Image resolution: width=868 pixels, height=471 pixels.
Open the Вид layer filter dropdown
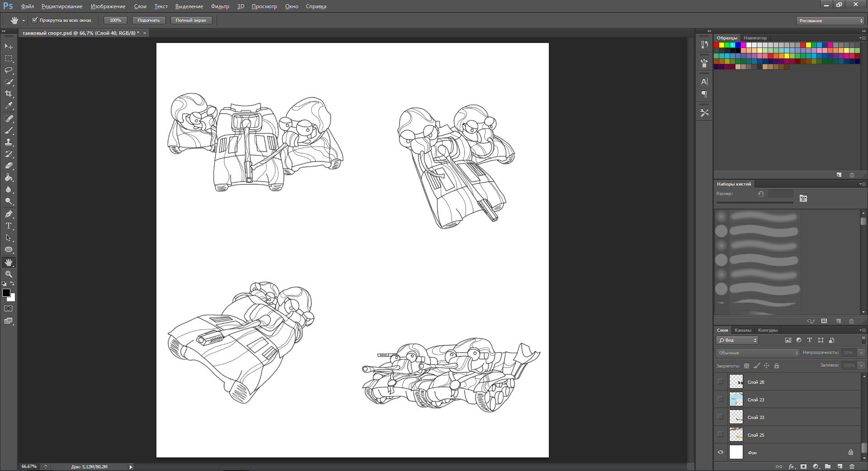[737, 340]
